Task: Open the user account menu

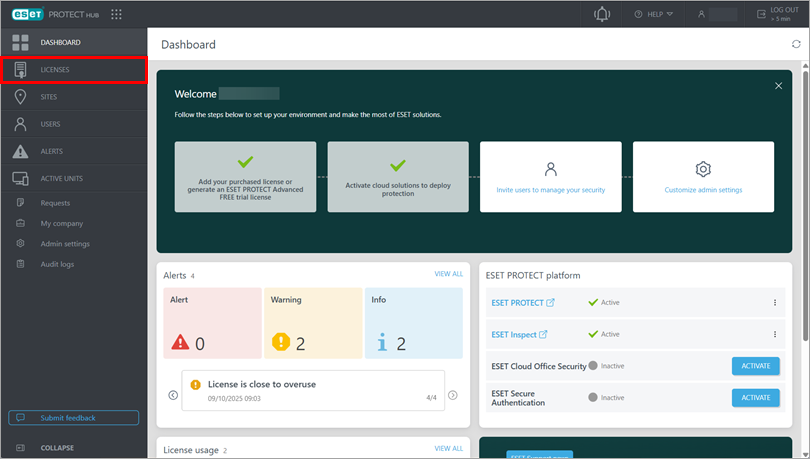Action: [717, 14]
